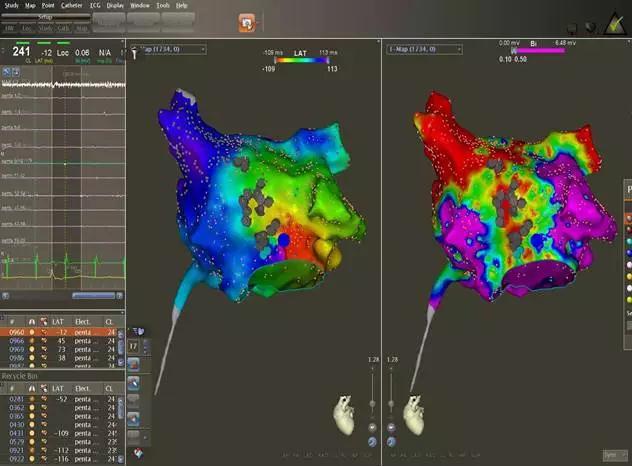
Task: Open the Help menu
Action: [181, 5]
